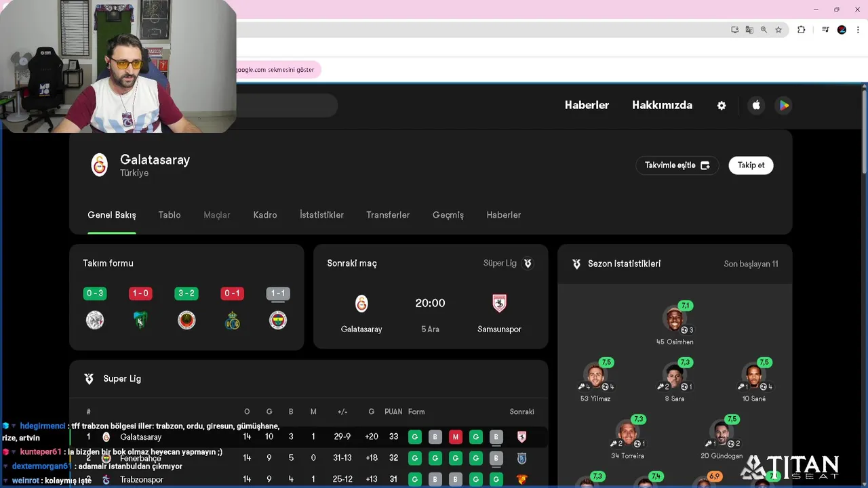The width and height of the screenshot is (868, 488).
Task: Open the İstatistikler tab
Action: tap(321, 215)
